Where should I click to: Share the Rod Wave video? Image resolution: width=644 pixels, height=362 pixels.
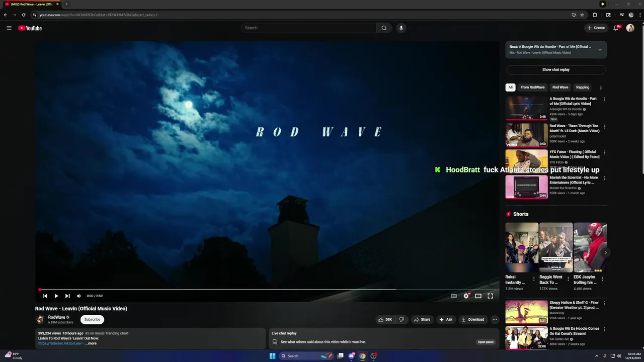422,319
